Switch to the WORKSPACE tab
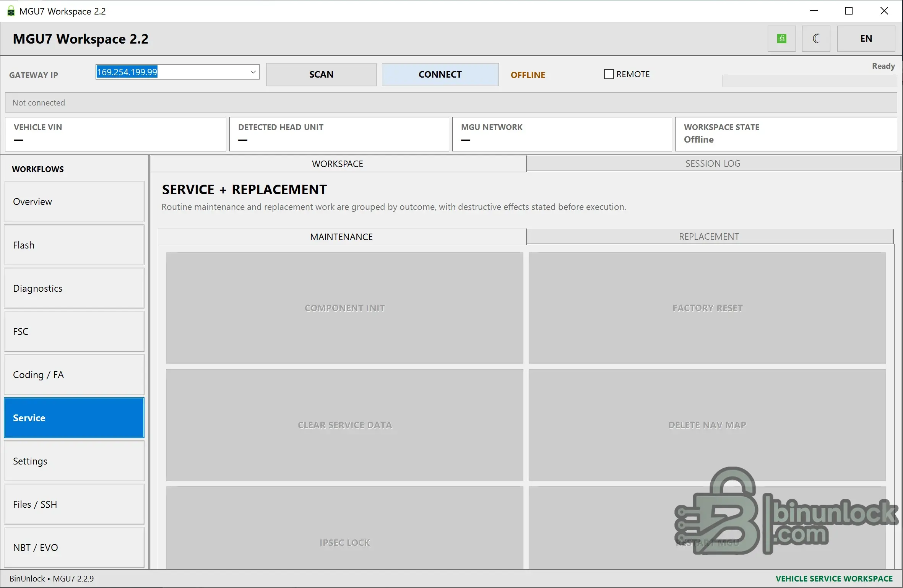 pos(338,164)
